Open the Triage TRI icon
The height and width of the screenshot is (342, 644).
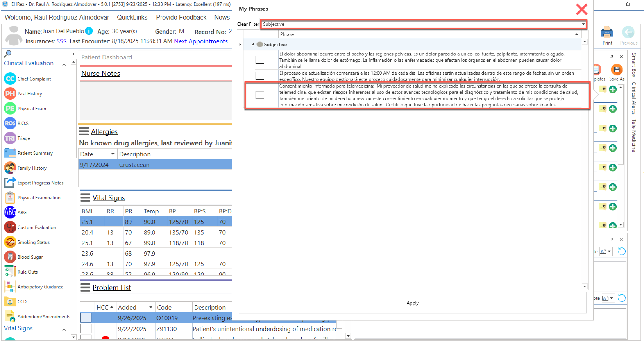click(x=10, y=138)
